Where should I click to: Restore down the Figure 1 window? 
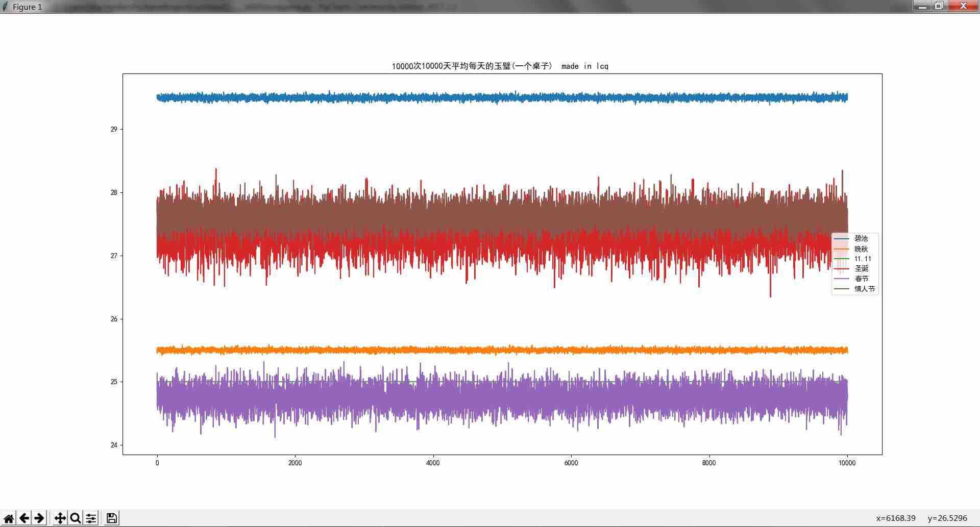[939, 6]
